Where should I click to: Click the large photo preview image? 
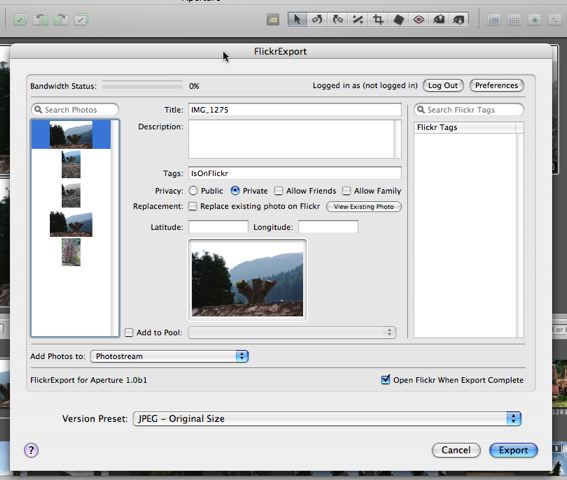pyautogui.click(x=247, y=279)
